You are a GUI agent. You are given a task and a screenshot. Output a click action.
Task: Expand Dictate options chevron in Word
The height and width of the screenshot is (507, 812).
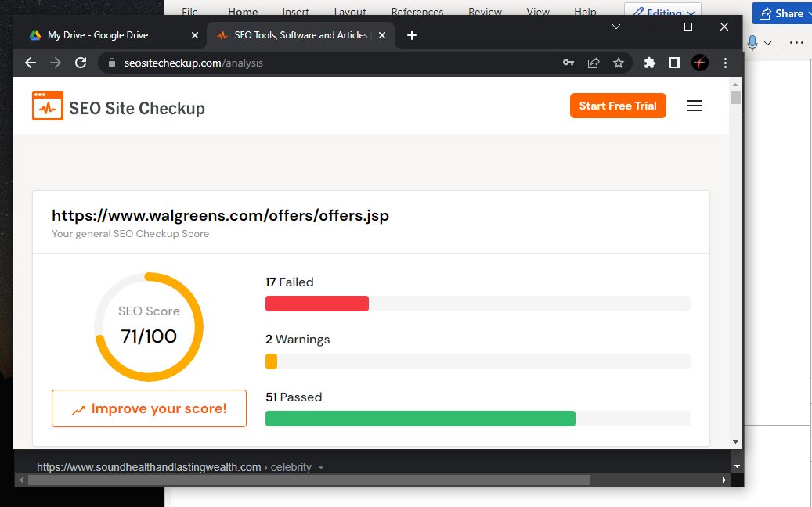click(768, 43)
